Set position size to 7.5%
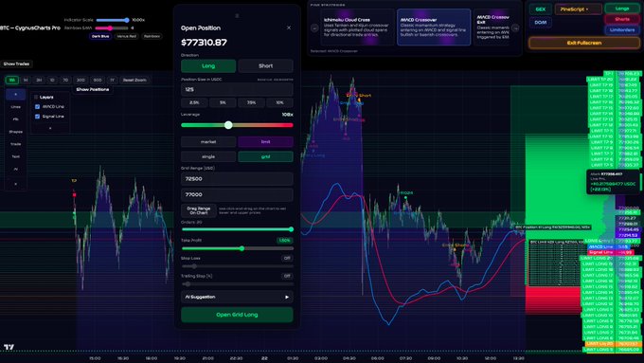The height and width of the screenshot is (363, 644). (251, 102)
